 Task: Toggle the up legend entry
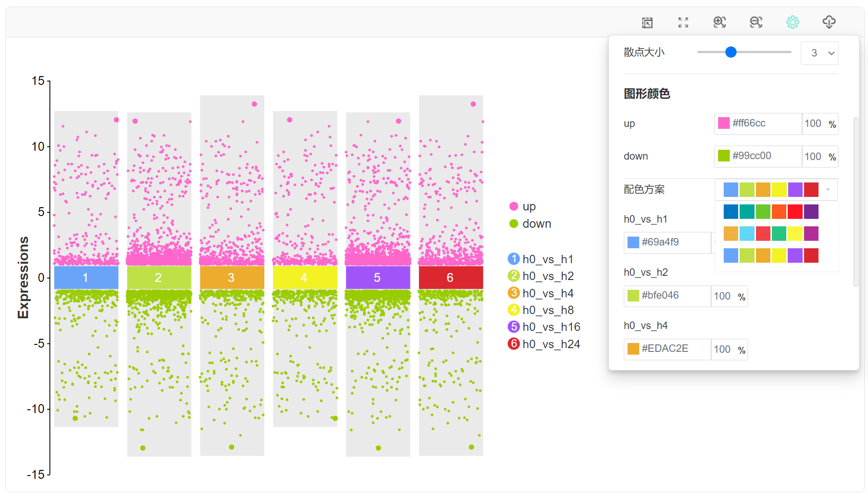tap(522, 206)
